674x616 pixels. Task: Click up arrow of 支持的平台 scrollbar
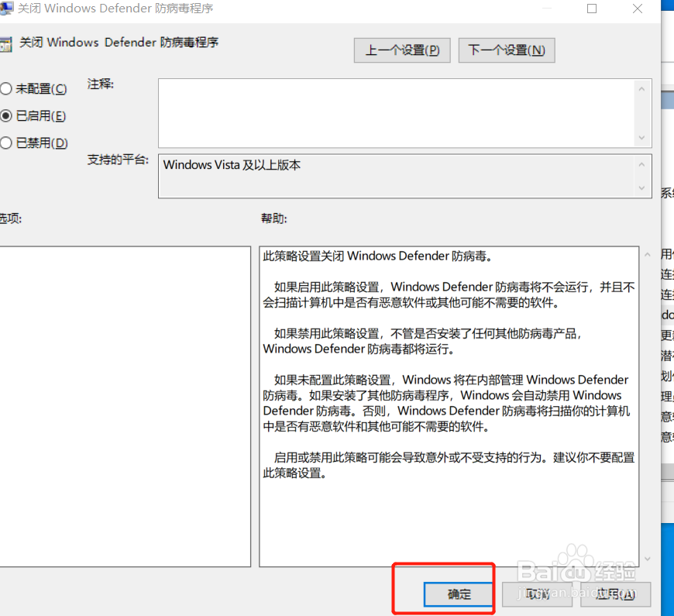641,164
